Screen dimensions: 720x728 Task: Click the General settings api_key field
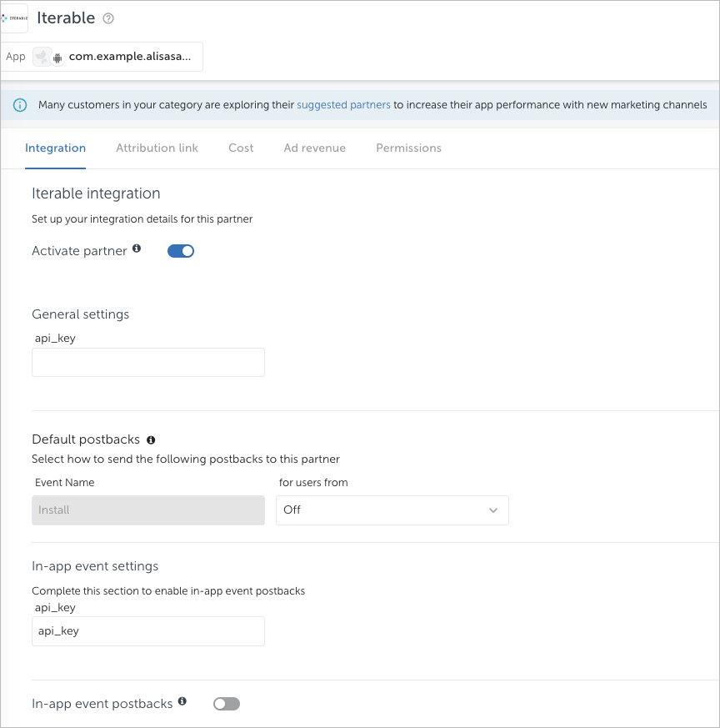click(148, 362)
